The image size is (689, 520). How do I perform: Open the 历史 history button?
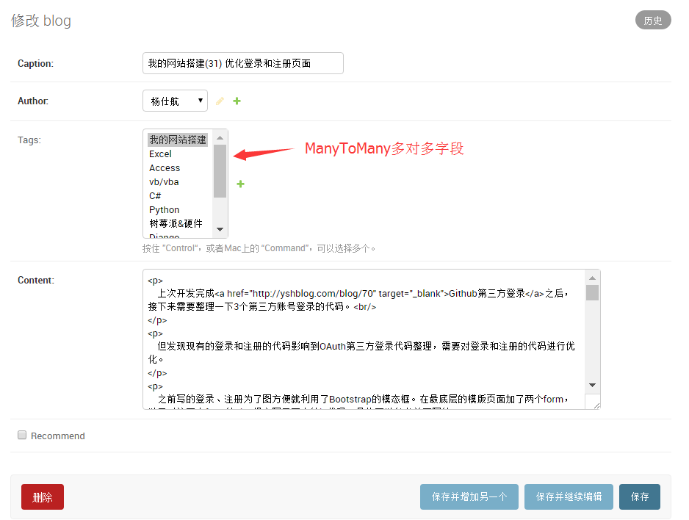click(653, 20)
